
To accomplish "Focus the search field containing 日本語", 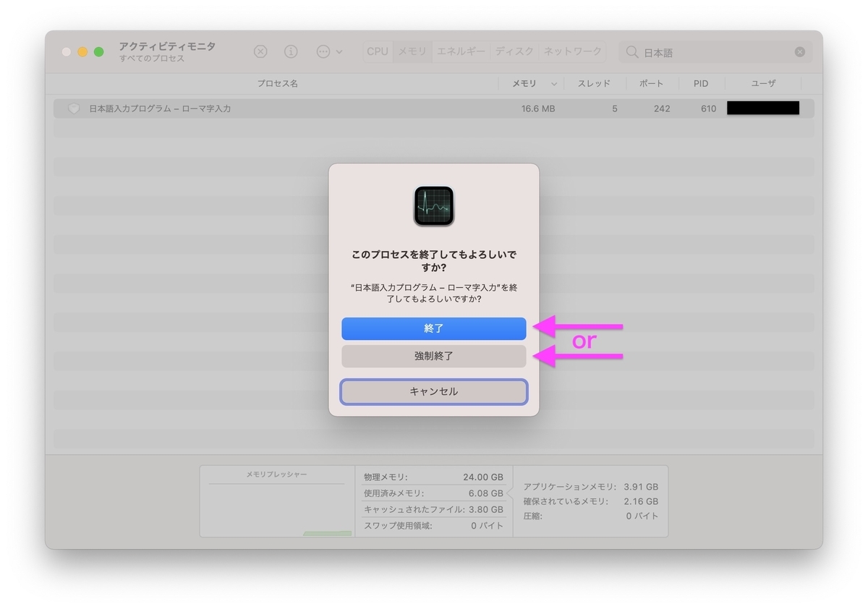I will pos(715,52).
